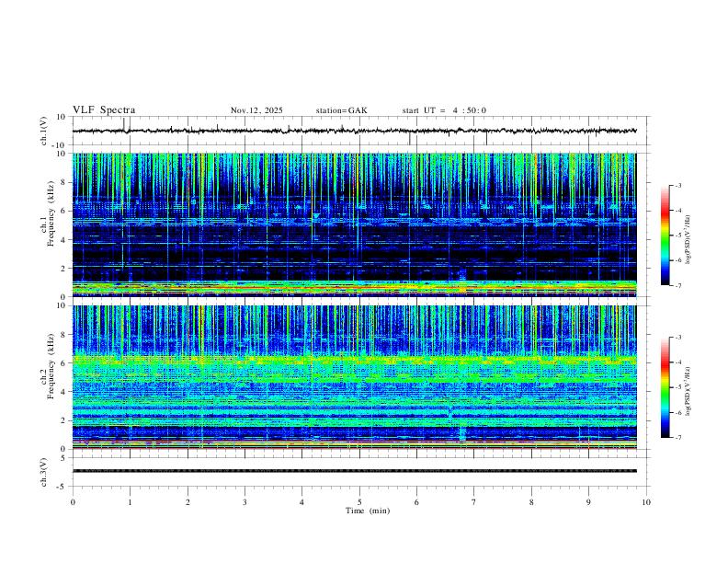This screenshot has width=728, height=563.
Task: Click the '-7' label on ch.2 color scale
Action: (677, 437)
